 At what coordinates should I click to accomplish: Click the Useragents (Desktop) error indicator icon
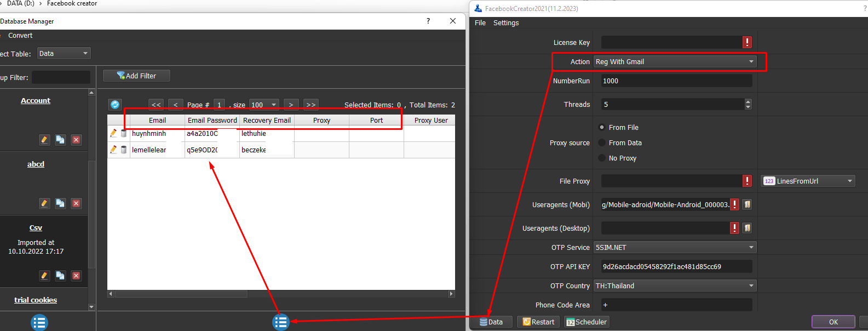coord(734,228)
